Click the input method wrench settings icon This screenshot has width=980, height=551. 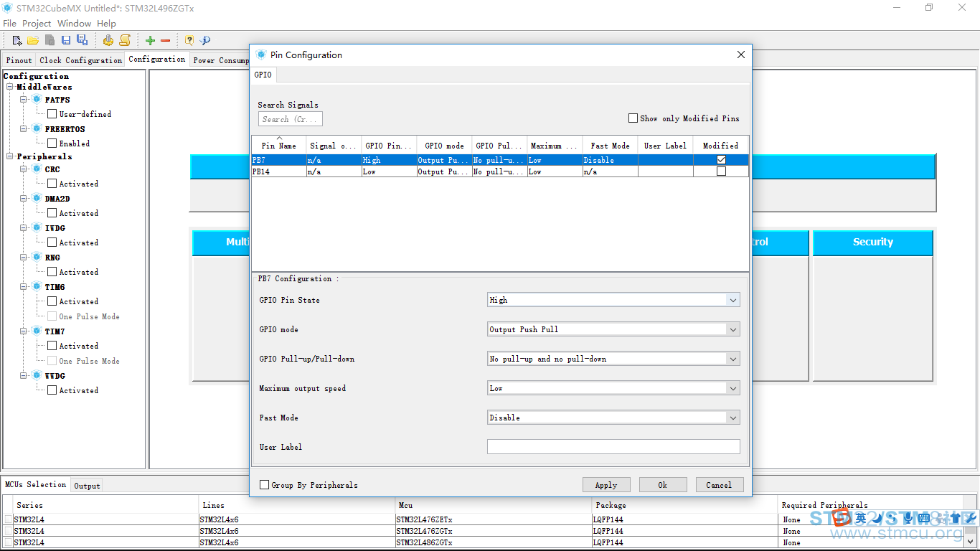[970, 518]
